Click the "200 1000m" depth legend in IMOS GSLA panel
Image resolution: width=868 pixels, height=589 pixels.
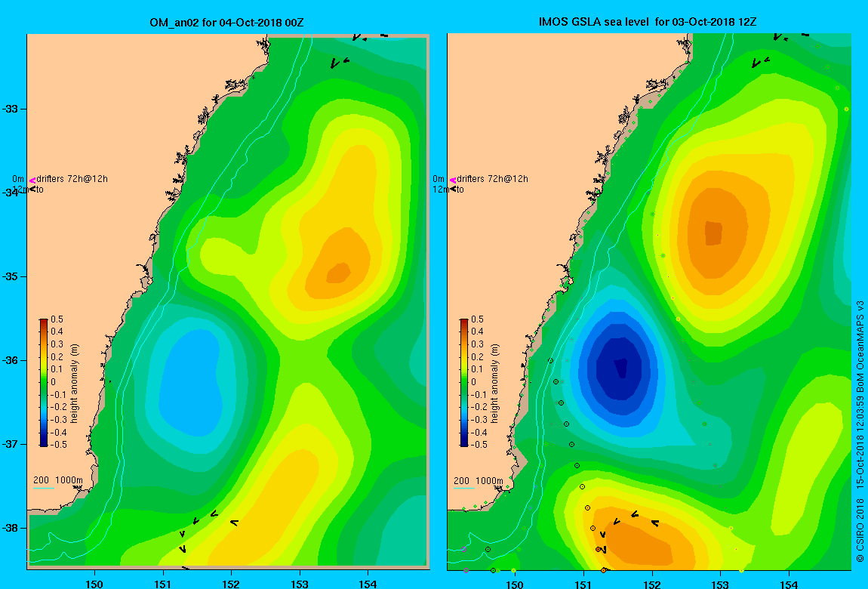[x=479, y=480]
